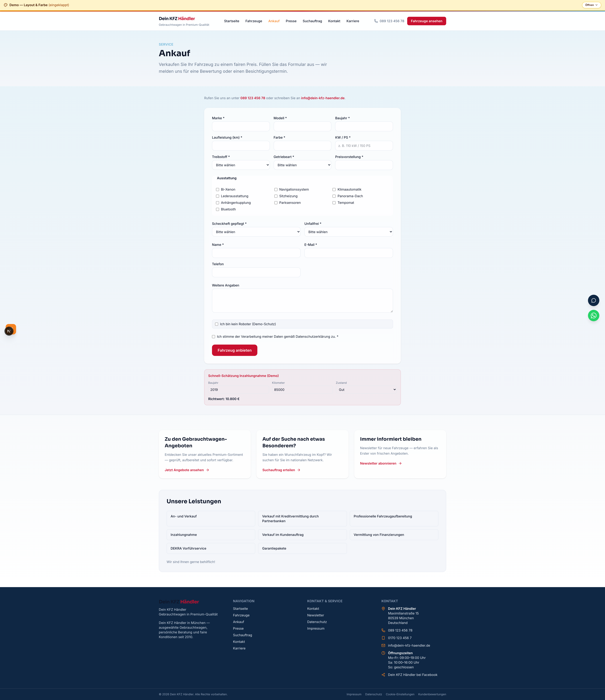Check the Bluetooth box
This screenshot has width=605, height=700.
pyautogui.click(x=218, y=209)
